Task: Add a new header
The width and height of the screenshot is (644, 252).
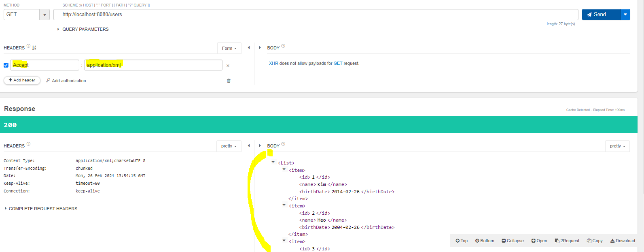Action: 22,80
